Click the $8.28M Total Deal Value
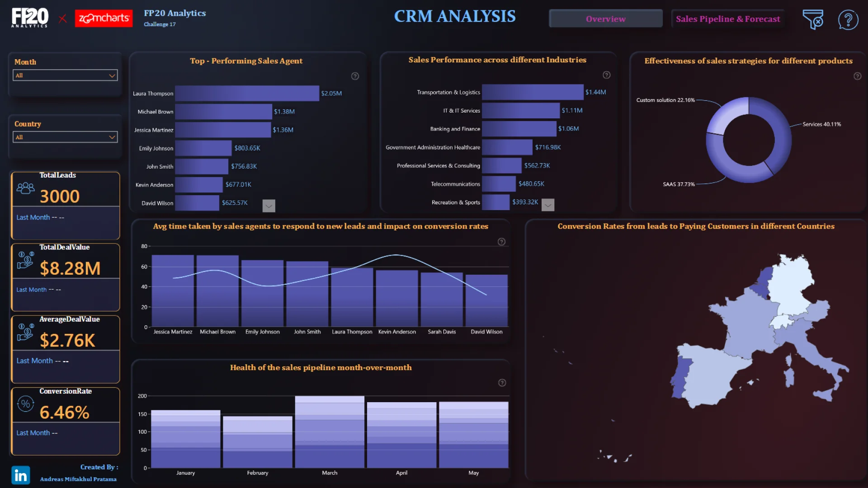The image size is (868, 488). click(70, 268)
